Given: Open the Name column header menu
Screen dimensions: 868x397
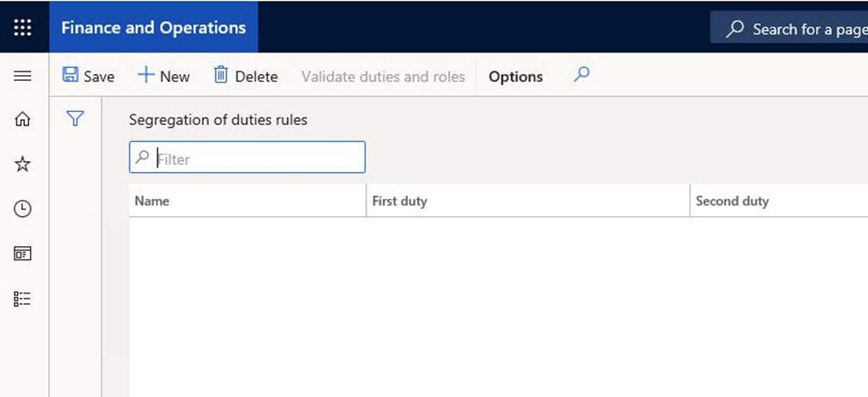Looking at the screenshot, I should tap(248, 201).
